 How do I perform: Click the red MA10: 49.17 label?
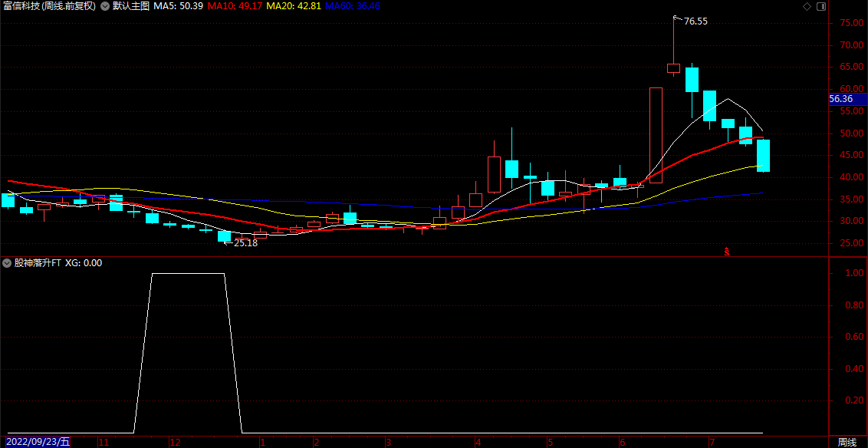pos(233,7)
